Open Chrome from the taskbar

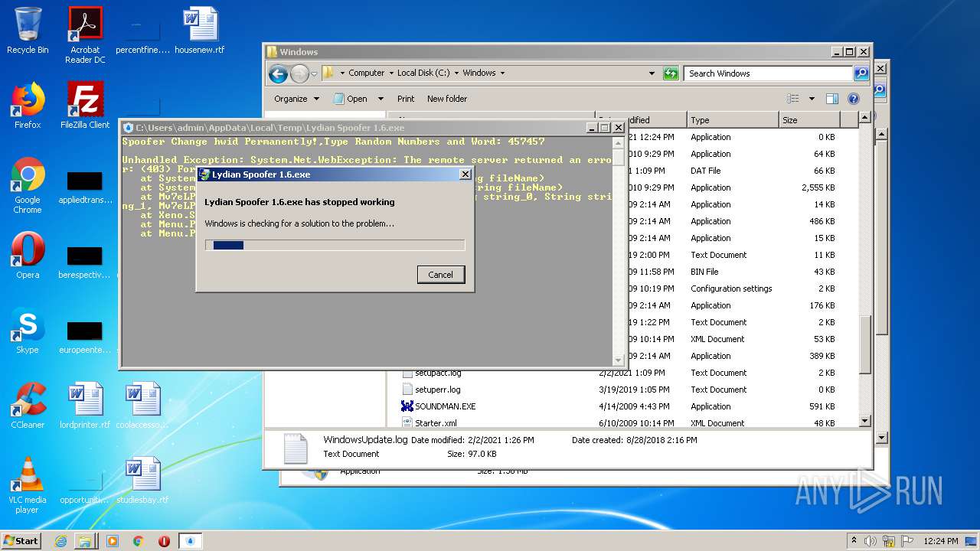[x=139, y=541]
